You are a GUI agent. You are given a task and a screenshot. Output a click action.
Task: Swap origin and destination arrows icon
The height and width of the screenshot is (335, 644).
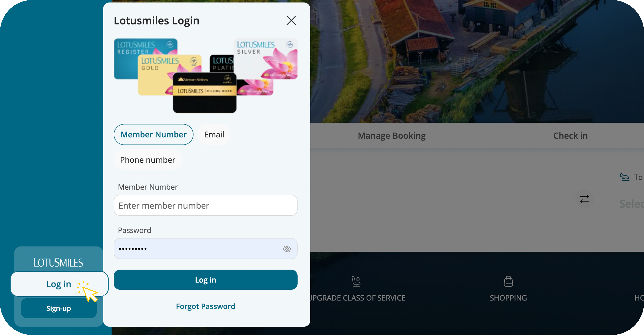(x=584, y=199)
